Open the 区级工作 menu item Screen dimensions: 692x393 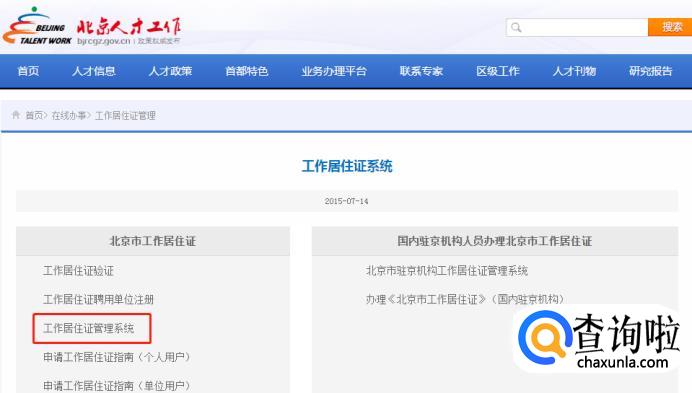[498, 71]
